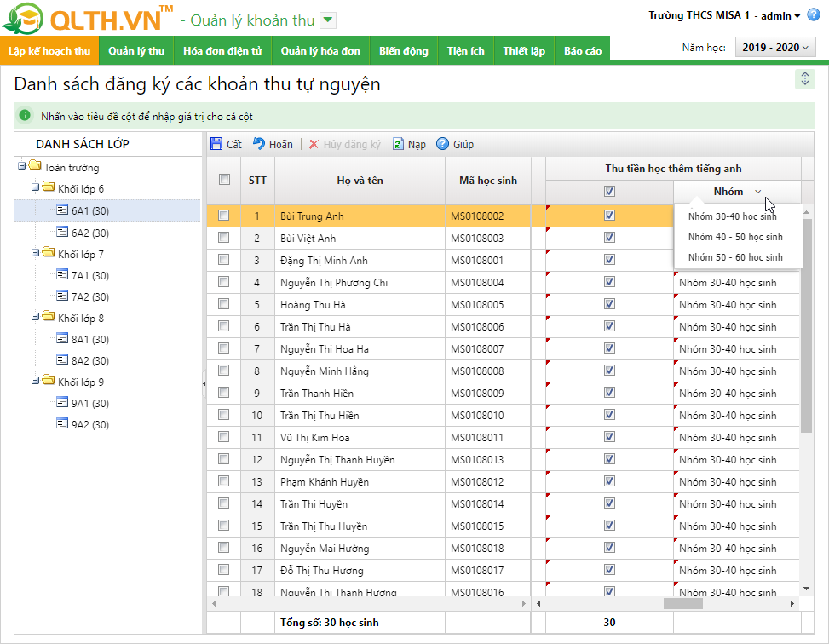Click the Toàn trường folder icon

[35, 167]
